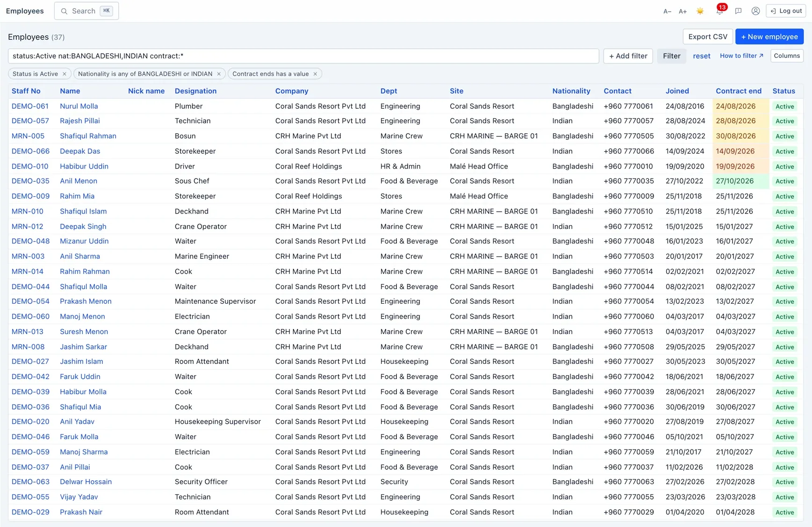Open staff record DEMO-061
Image resolution: width=812 pixels, height=527 pixels.
click(30, 106)
